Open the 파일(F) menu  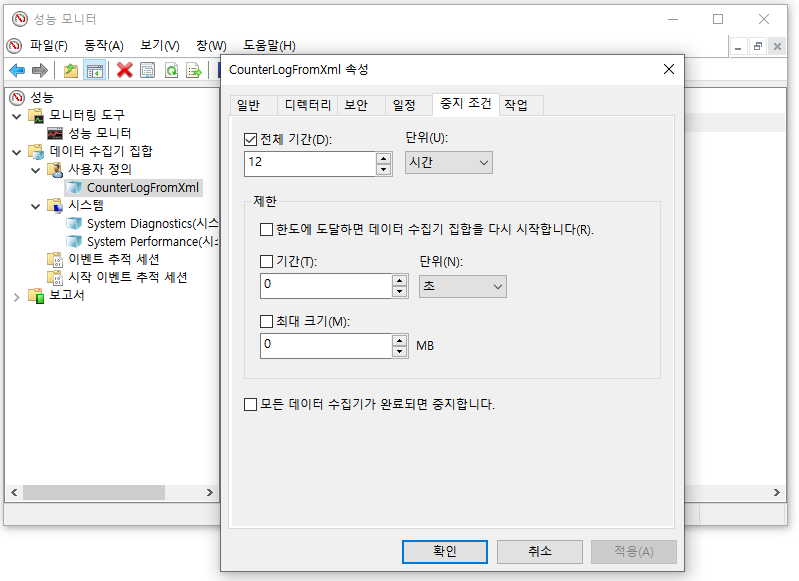pyautogui.click(x=48, y=46)
